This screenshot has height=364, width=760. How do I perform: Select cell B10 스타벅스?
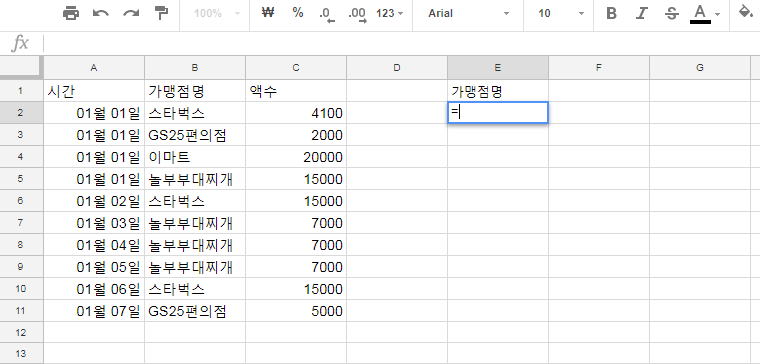(195, 289)
